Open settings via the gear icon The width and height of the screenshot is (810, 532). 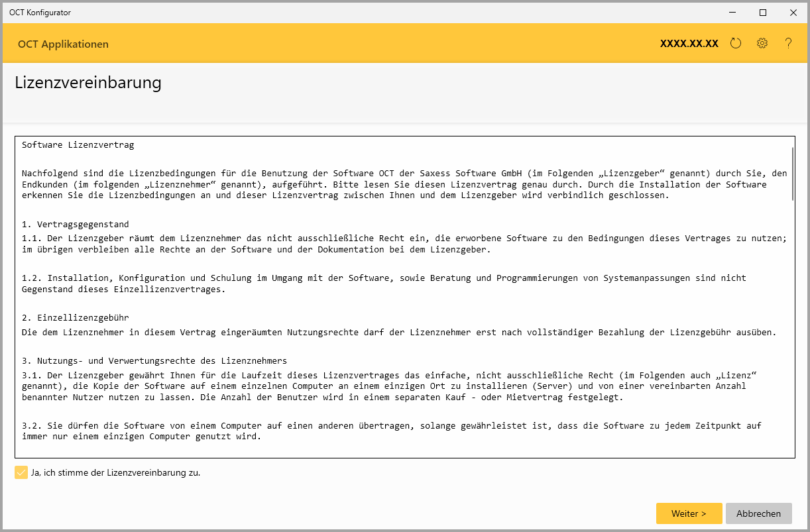762,44
